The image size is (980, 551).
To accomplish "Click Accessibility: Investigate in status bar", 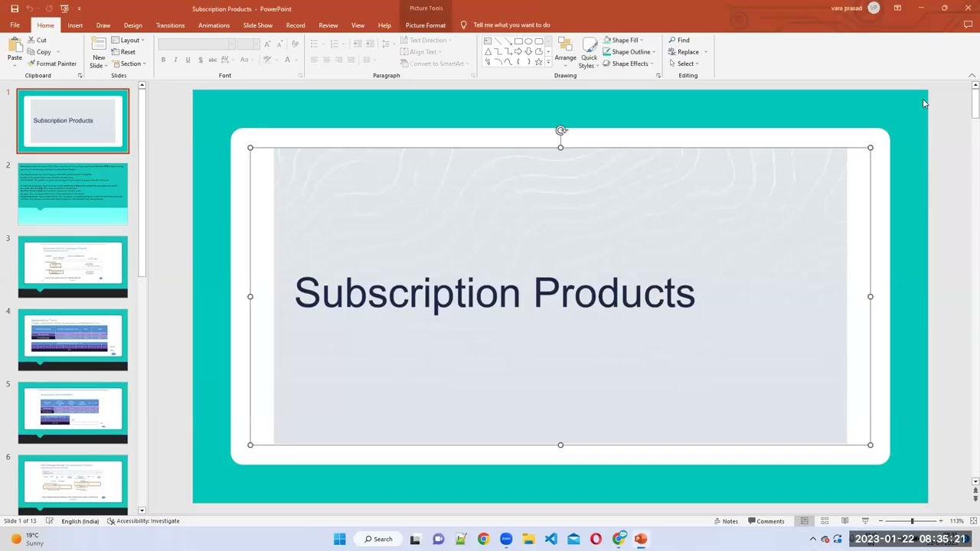I will pyautogui.click(x=143, y=521).
